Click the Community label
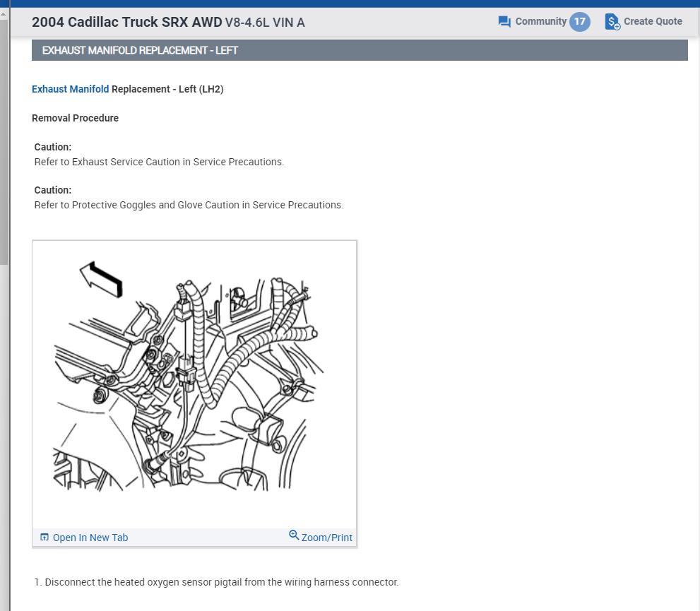700x611 pixels. coord(540,21)
